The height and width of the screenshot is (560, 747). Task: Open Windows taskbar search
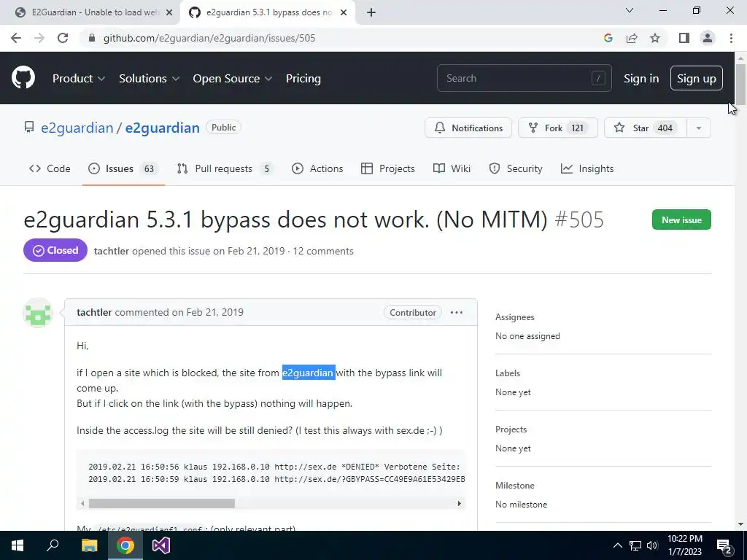click(53, 545)
